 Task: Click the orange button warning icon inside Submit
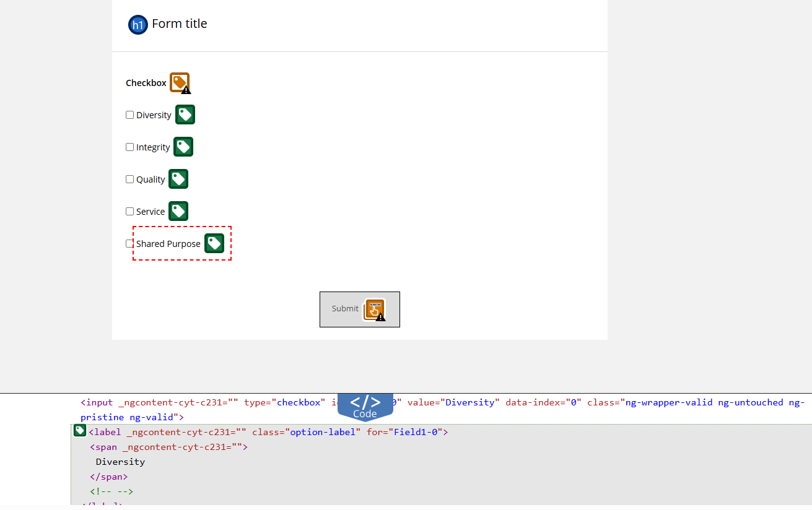tap(375, 309)
